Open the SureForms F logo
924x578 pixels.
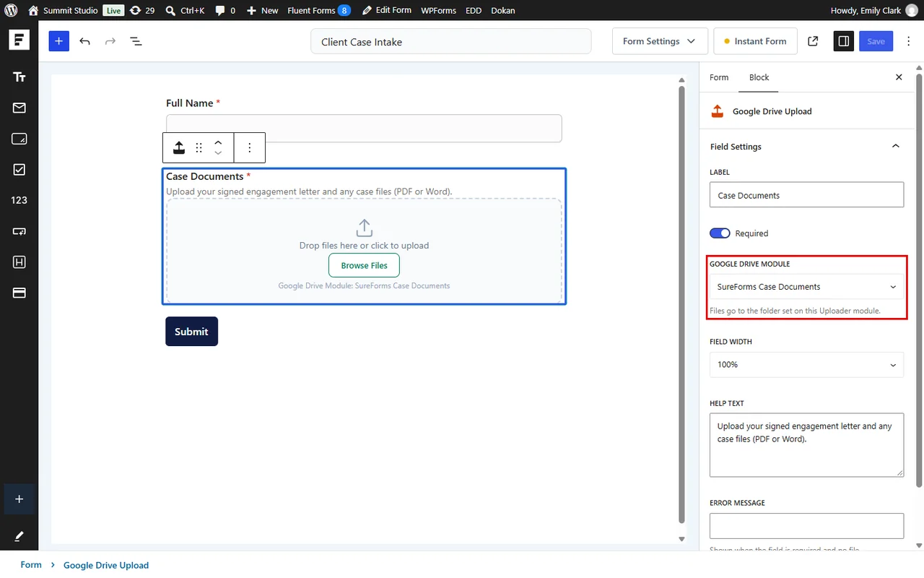tap(19, 40)
